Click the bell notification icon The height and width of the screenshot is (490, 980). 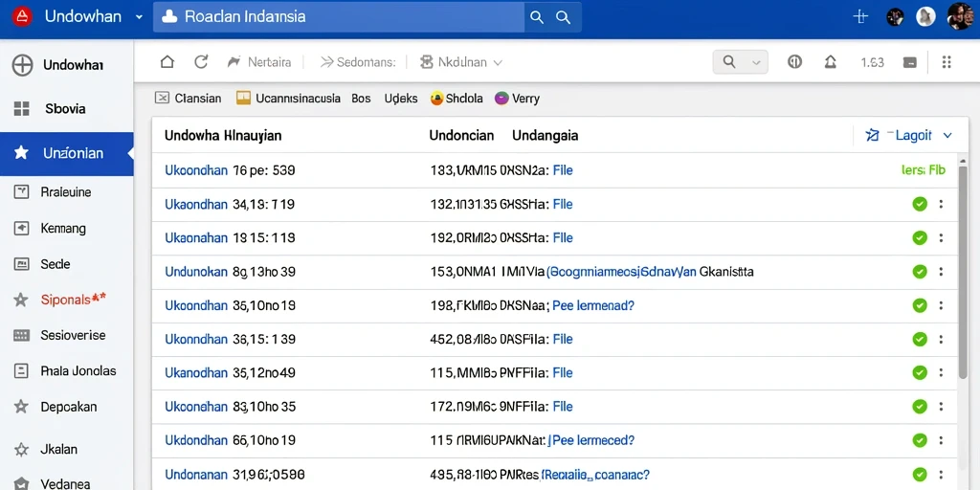831,62
